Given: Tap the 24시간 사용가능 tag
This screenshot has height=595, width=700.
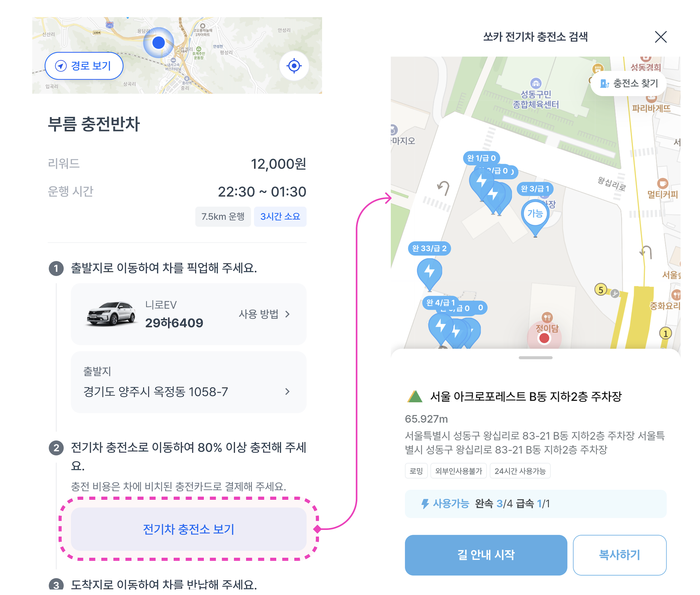Looking at the screenshot, I should click(520, 471).
